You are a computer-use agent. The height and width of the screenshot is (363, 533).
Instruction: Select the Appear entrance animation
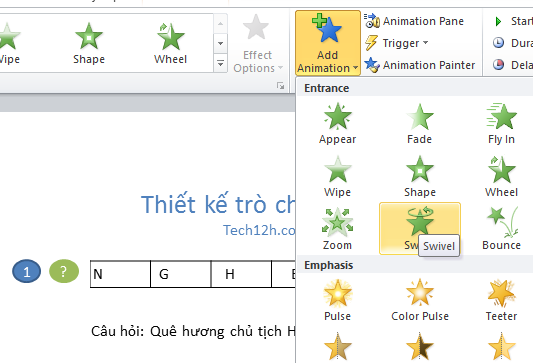[x=337, y=124]
